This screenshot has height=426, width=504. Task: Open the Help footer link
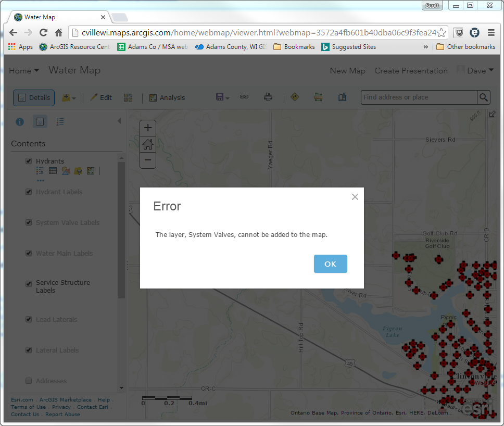(x=104, y=399)
